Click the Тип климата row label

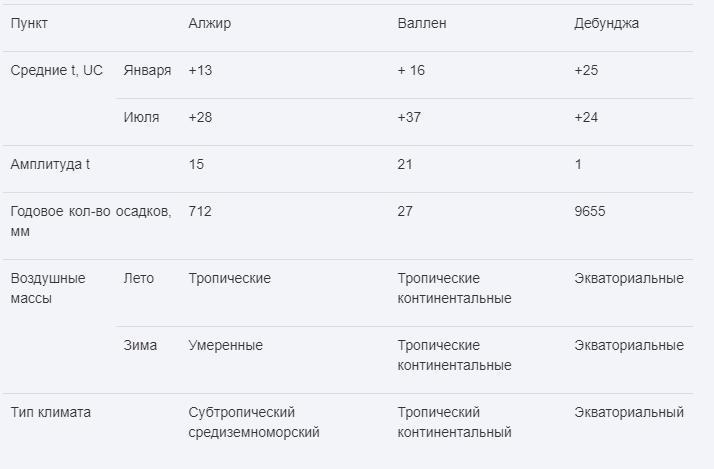[x=51, y=413]
